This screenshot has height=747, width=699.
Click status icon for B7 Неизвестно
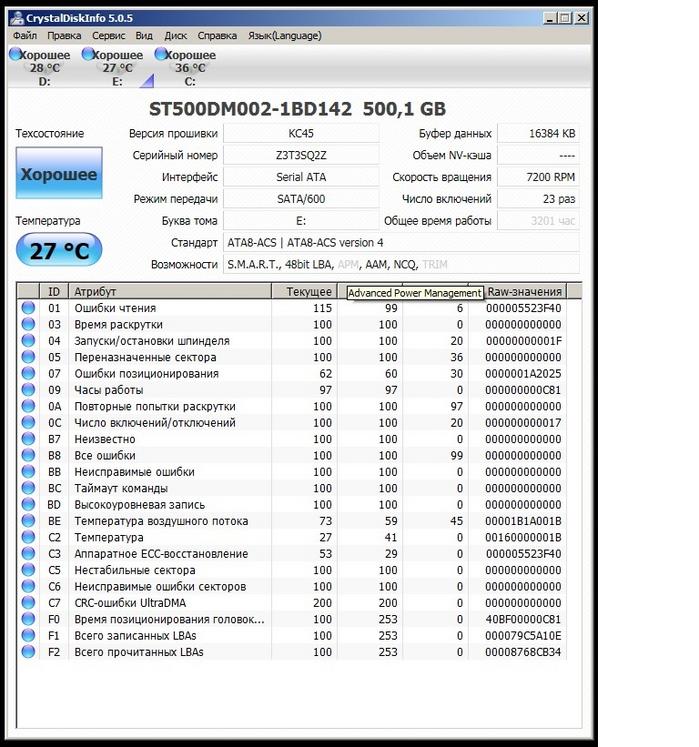[x=28, y=439]
